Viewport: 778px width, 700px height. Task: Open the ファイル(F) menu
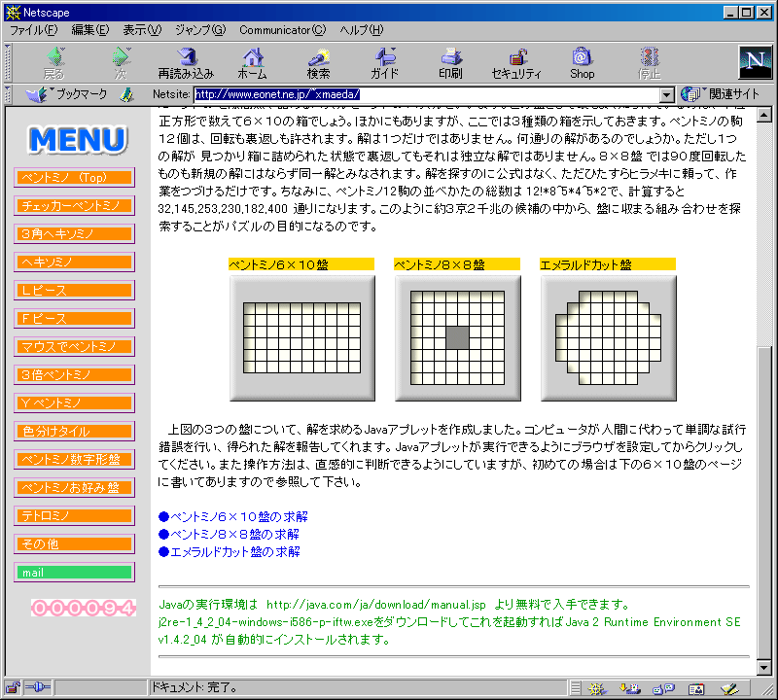tap(33, 30)
